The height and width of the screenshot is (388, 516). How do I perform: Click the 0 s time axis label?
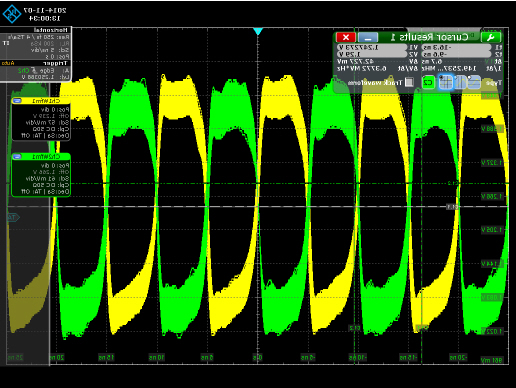tap(258, 358)
